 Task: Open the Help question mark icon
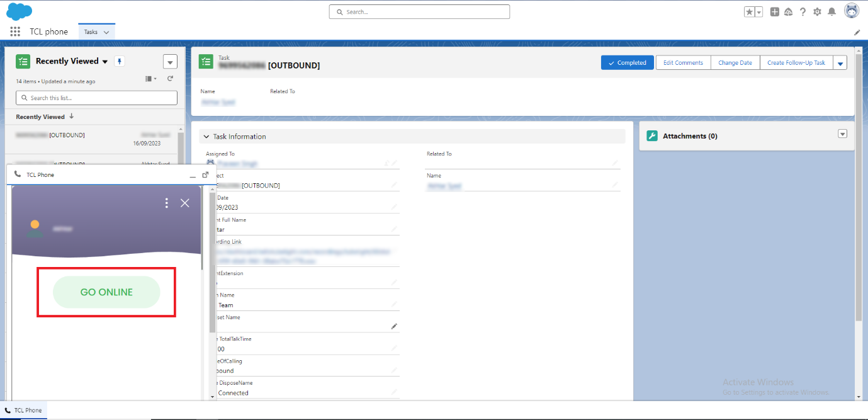pyautogui.click(x=803, y=12)
